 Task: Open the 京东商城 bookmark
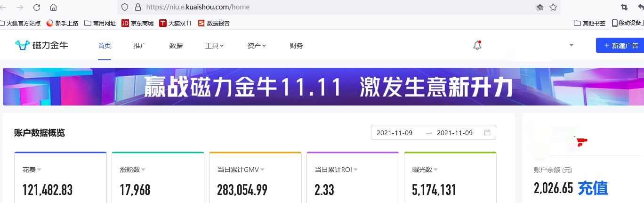[137, 23]
